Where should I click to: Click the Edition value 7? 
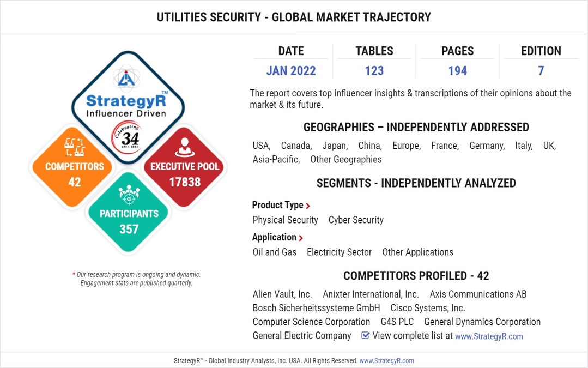point(541,70)
